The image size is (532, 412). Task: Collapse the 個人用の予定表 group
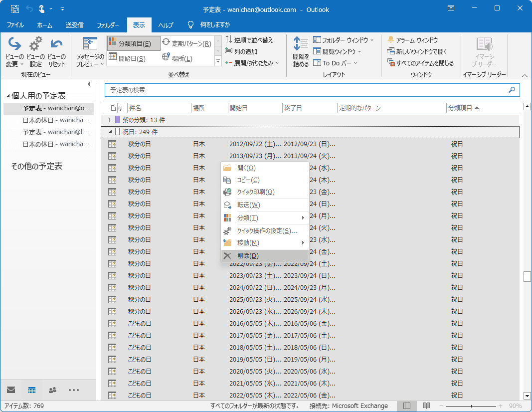pos(8,96)
